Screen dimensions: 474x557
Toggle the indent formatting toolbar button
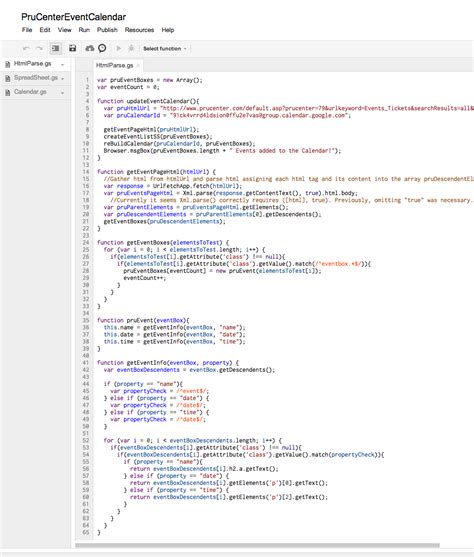pyautogui.click(x=56, y=48)
